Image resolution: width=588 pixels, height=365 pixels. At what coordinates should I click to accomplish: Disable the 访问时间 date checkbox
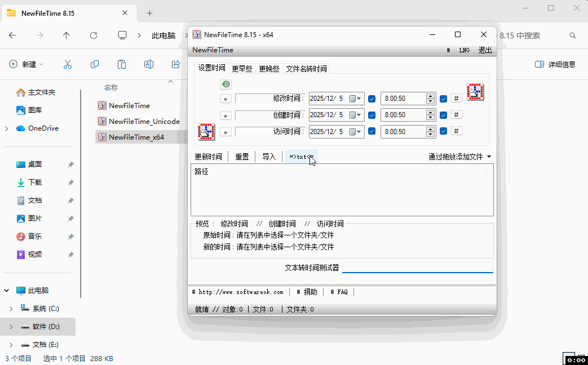pyautogui.click(x=372, y=131)
